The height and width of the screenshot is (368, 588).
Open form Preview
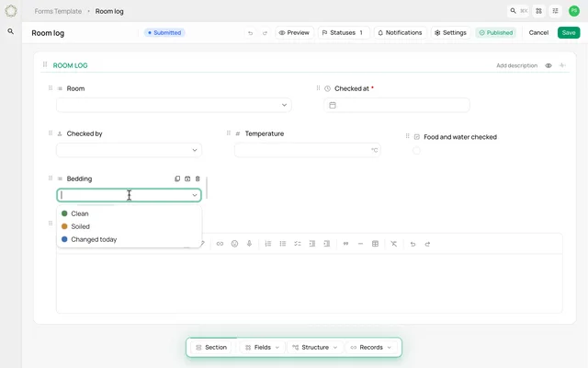tap(294, 33)
